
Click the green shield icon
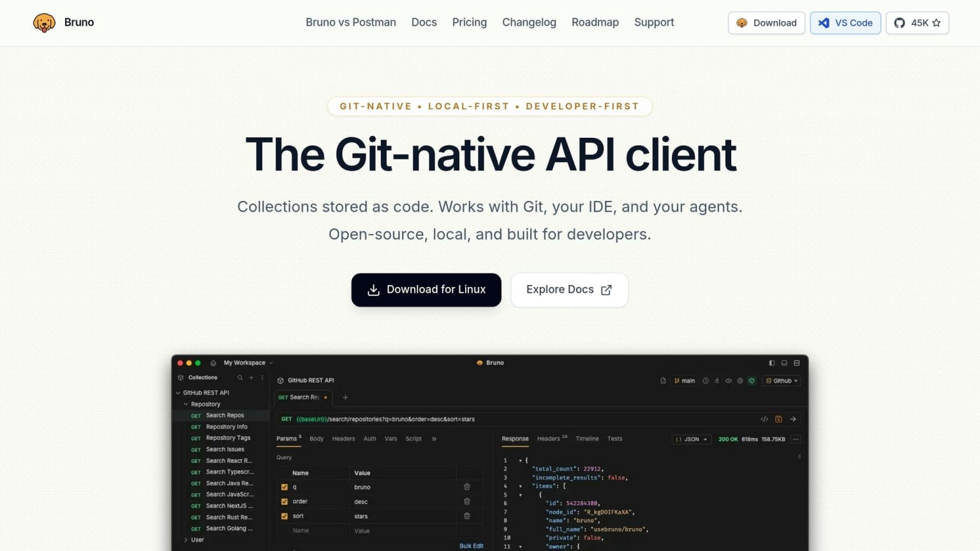click(752, 381)
